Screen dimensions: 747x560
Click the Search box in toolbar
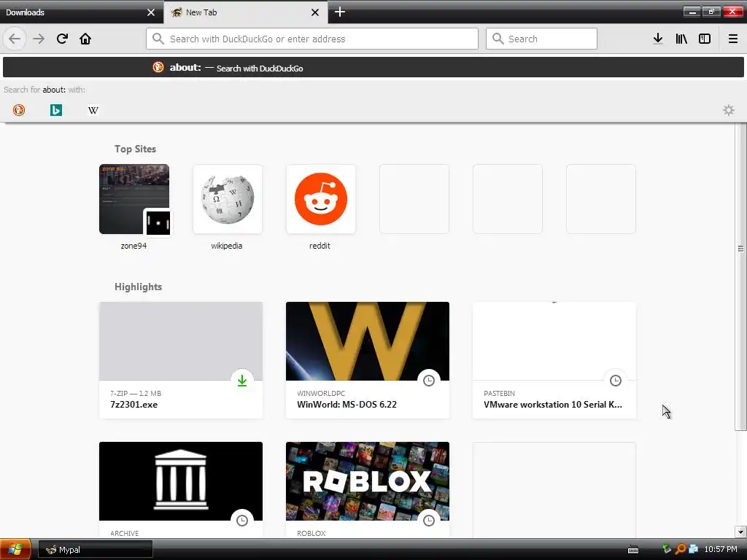pyautogui.click(x=541, y=39)
